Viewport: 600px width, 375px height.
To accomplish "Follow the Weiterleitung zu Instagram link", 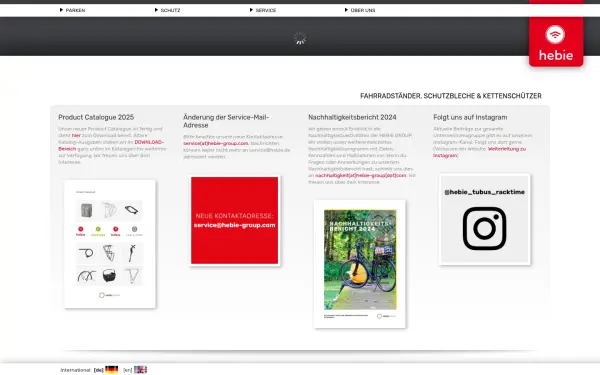I will tap(479, 152).
